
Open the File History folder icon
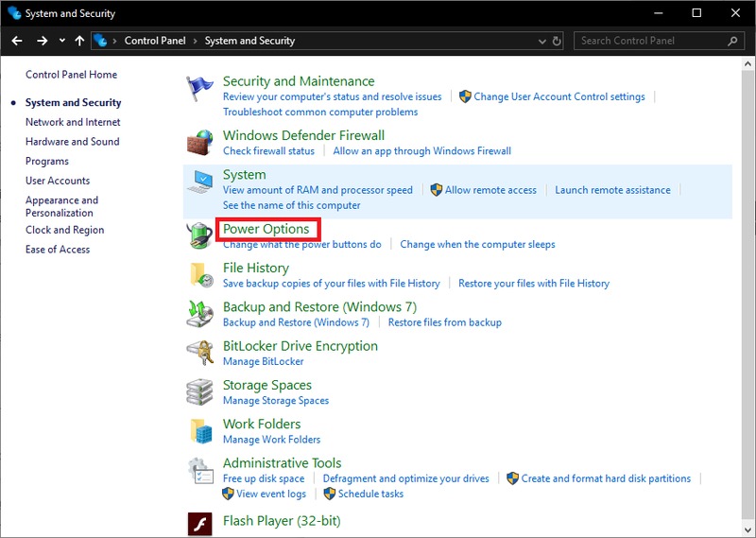click(x=200, y=274)
